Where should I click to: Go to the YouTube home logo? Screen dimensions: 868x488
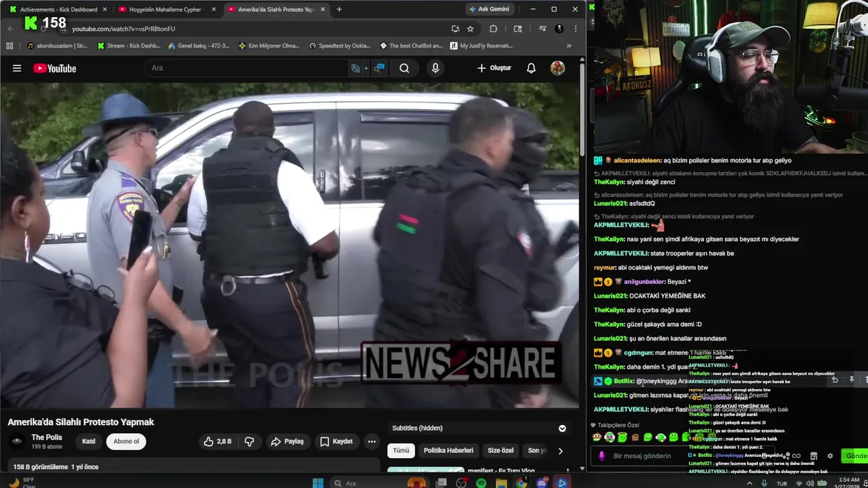tap(54, 68)
